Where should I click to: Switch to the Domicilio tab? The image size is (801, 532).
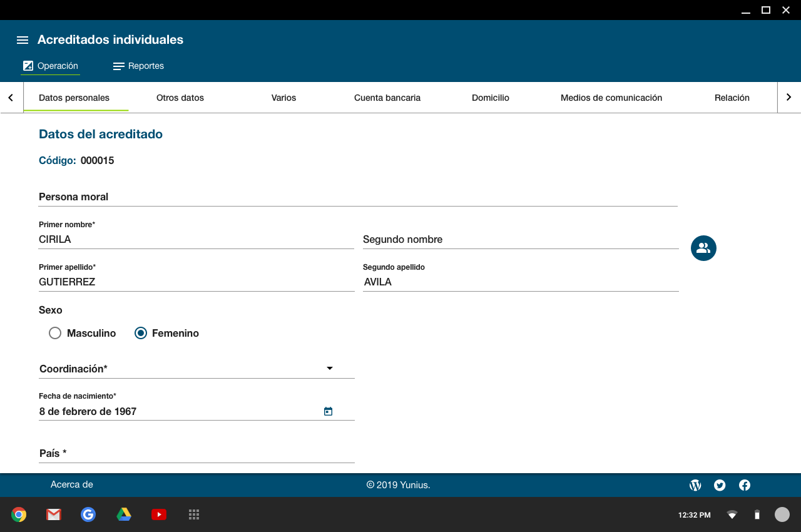[x=491, y=98]
